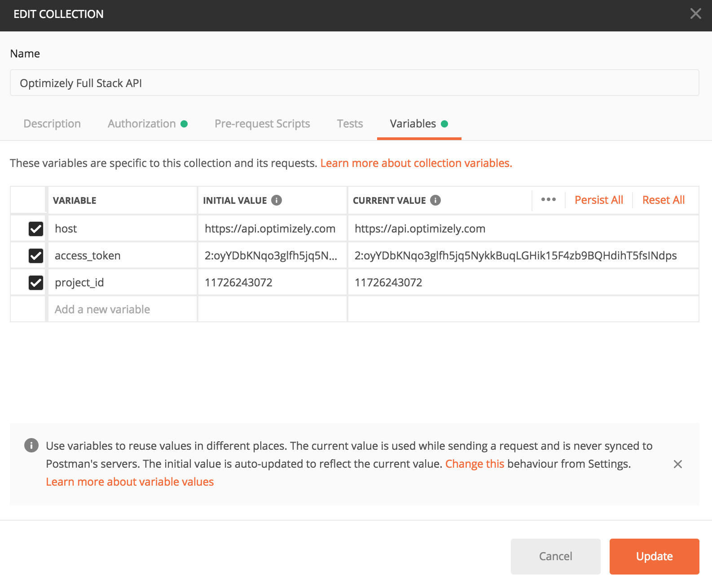The height and width of the screenshot is (588, 712).
Task: Edit the access_token current value cell
Action: pos(523,255)
